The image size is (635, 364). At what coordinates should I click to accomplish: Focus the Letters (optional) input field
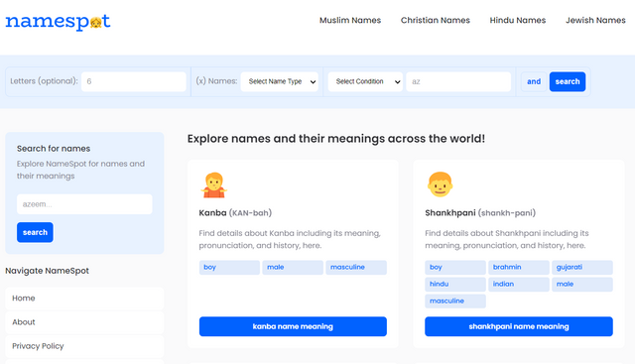pyautogui.click(x=134, y=81)
